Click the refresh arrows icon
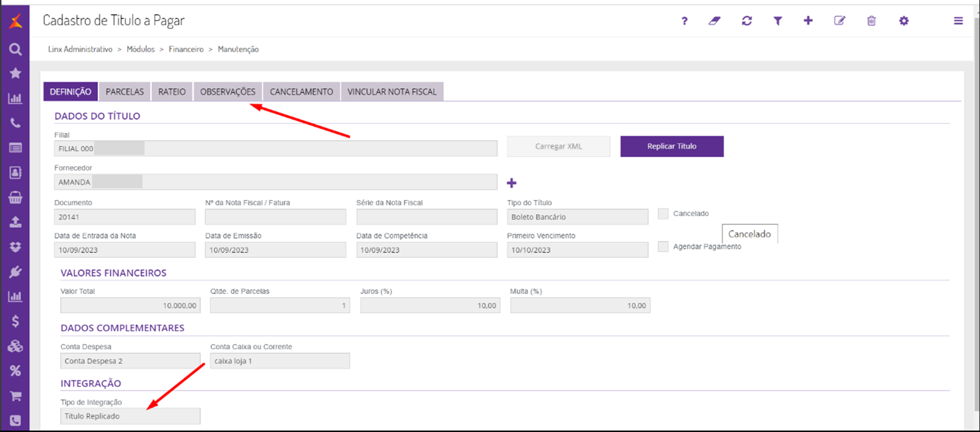 point(747,21)
